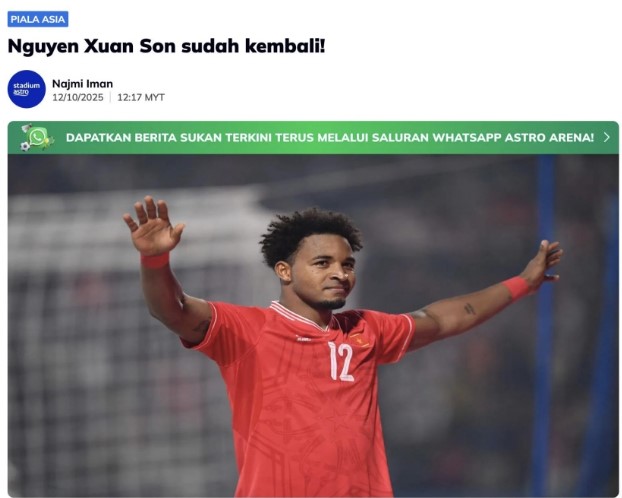Image resolution: width=622 pixels, height=498 pixels.
Task: Click the player's raised open palm
Action: [153, 225]
